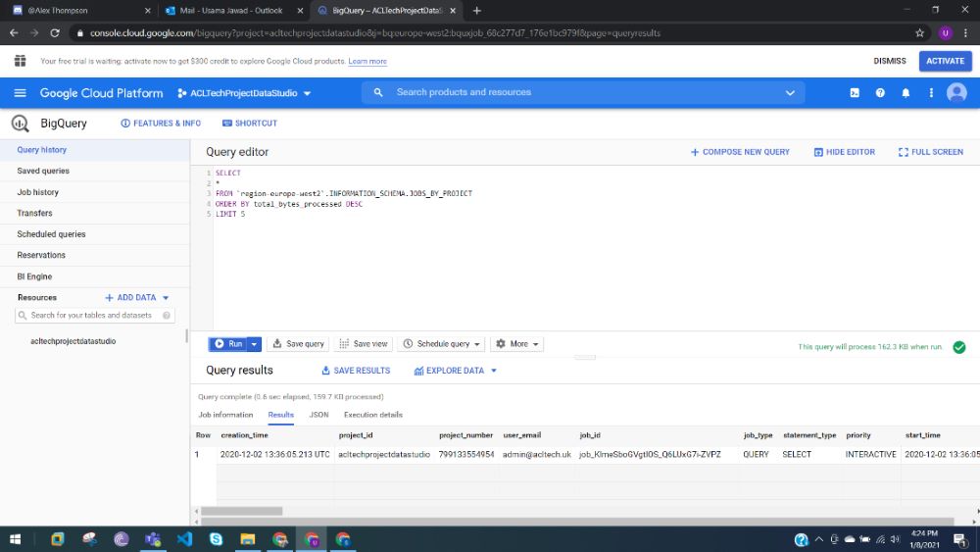Image resolution: width=980 pixels, height=552 pixels.
Task: Click Save view button
Action: [364, 344]
